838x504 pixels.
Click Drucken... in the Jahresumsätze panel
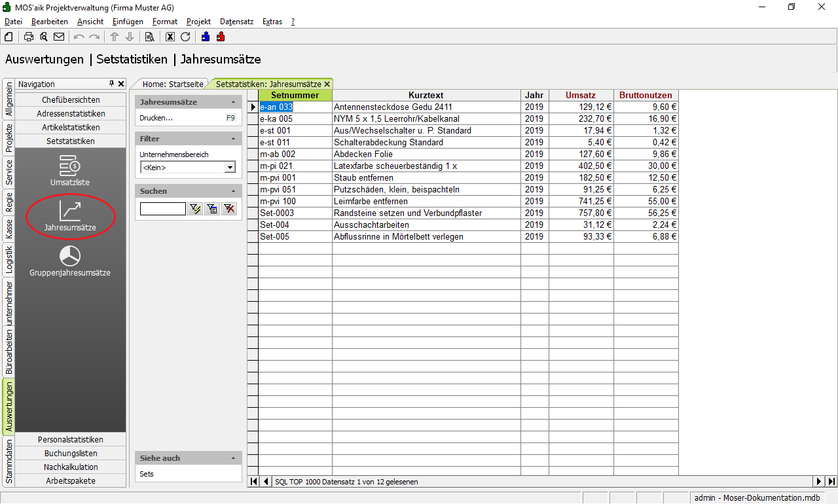pos(156,118)
